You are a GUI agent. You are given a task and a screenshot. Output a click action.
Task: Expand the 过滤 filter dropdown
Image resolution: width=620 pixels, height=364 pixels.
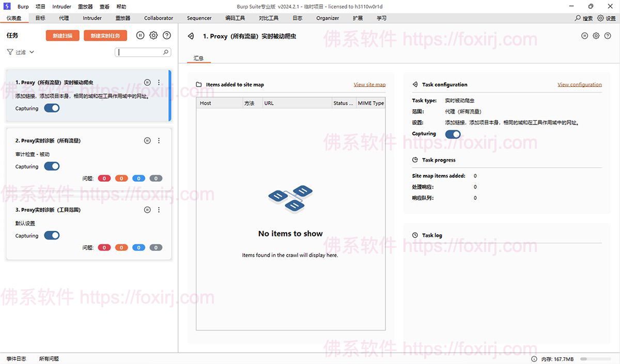coord(21,52)
